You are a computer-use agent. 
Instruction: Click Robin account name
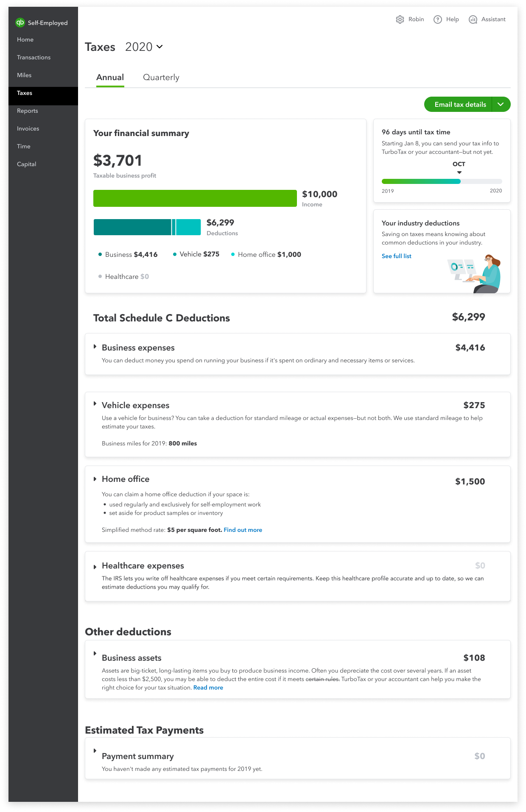[416, 19]
